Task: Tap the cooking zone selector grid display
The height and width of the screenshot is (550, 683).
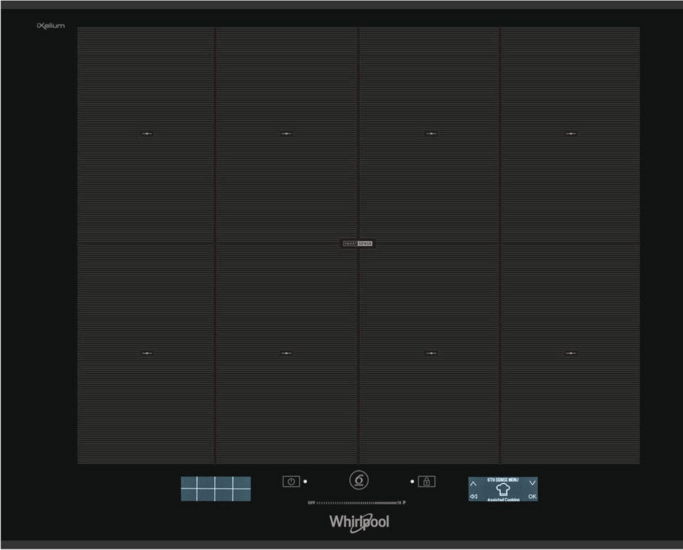Action: pyautogui.click(x=215, y=488)
